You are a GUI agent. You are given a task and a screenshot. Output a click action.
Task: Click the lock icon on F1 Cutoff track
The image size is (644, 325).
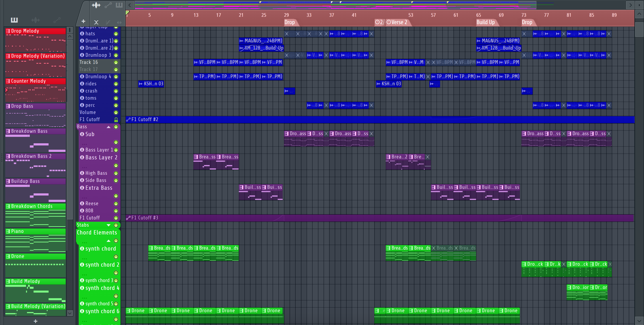tap(116, 120)
